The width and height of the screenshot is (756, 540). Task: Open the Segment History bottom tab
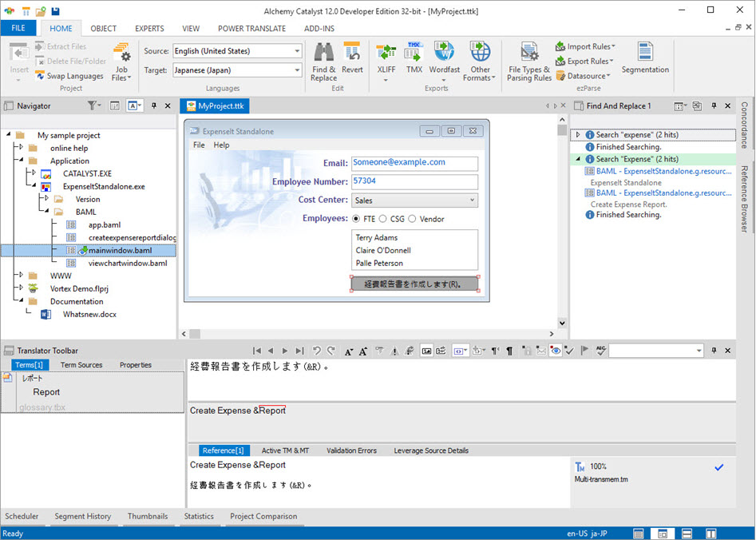(x=82, y=516)
